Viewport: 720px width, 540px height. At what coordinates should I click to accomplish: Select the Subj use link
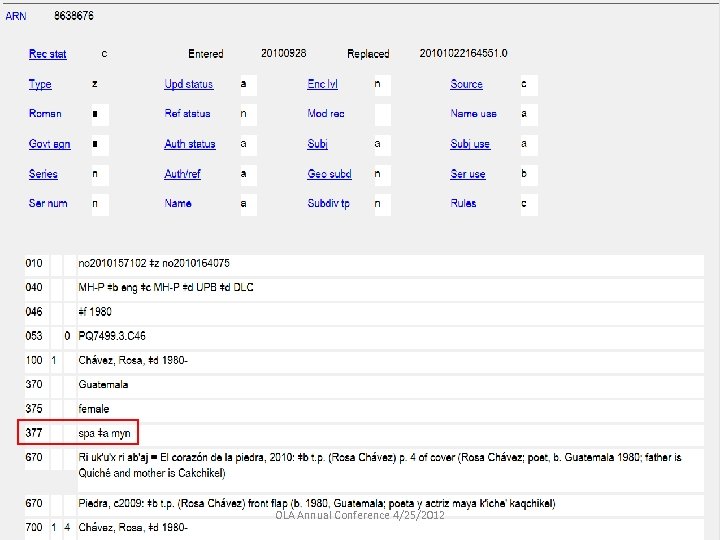click(469, 144)
